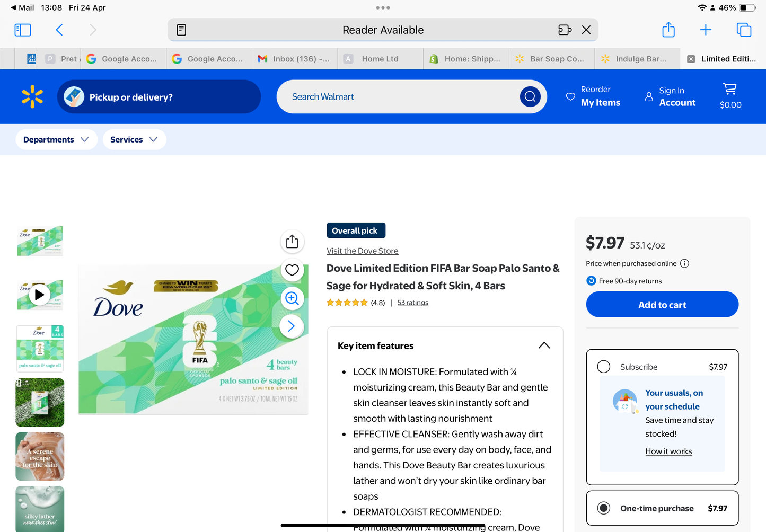Tap the Safari share icon in toolbar
The height and width of the screenshot is (532, 766).
[x=668, y=30]
